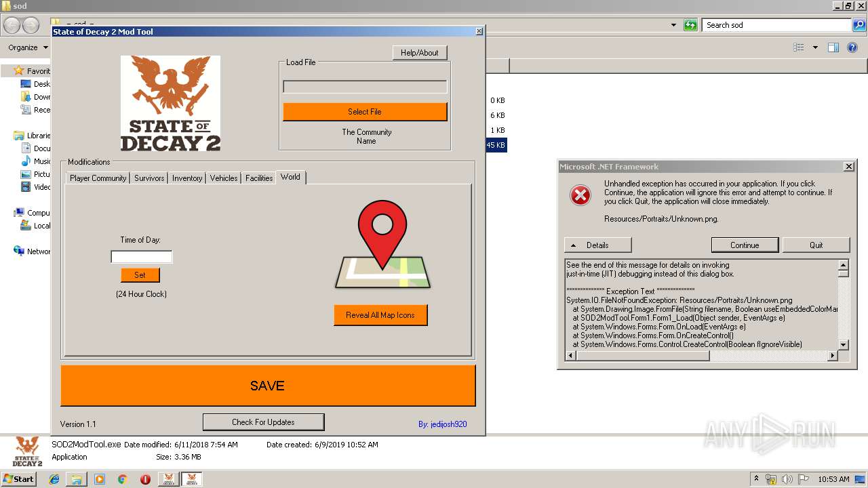Select the World tab
The image size is (868, 488).
click(291, 177)
